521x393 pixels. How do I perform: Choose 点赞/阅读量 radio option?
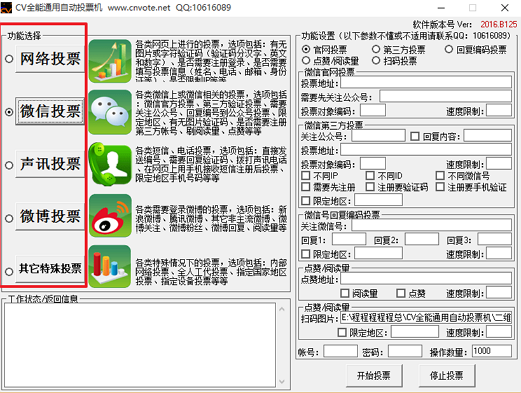(x=306, y=60)
